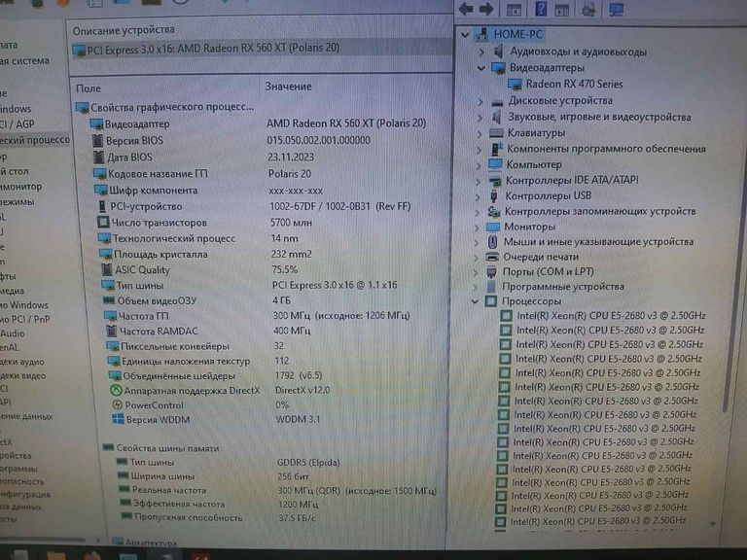This screenshot has height=560, width=747.
Task: Expand the Контроллеры USB node
Action: 480,195
